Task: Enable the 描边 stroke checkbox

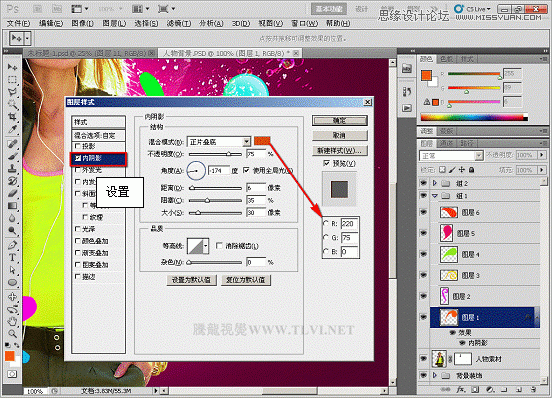Action: click(x=78, y=277)
